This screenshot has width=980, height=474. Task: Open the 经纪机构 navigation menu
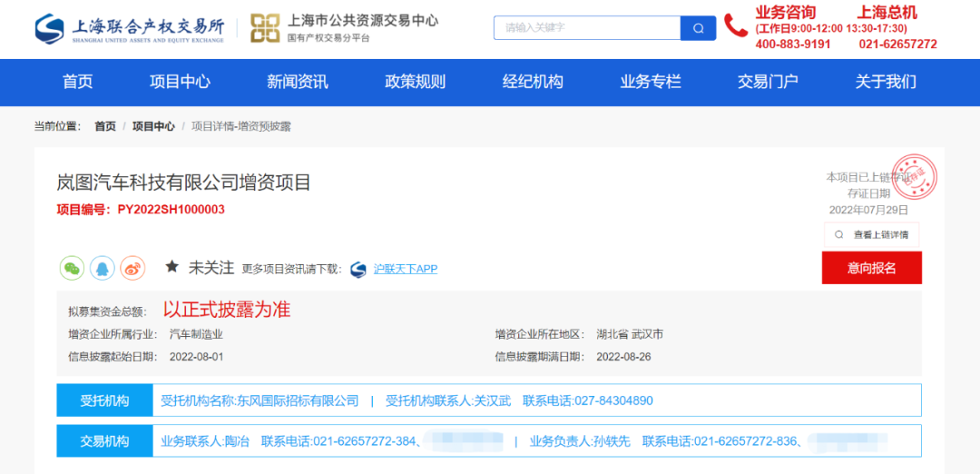click(534, 82)
